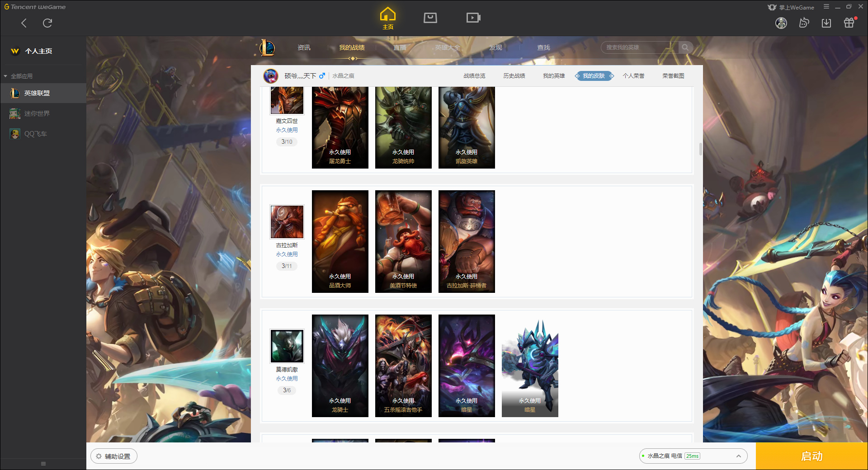Open the 品酒大师 skin card
Image resolution: width=868 pixels, height=470 pixels.
340,241
